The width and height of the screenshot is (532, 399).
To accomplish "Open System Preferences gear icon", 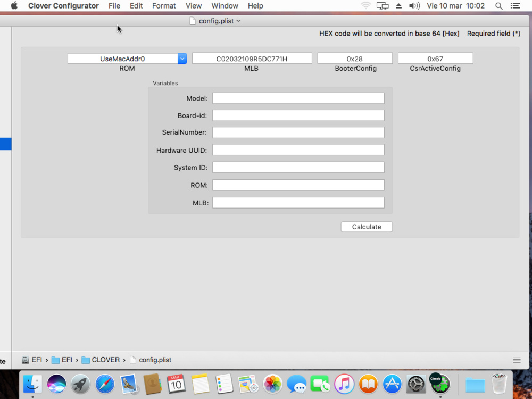I will (416, 384).
